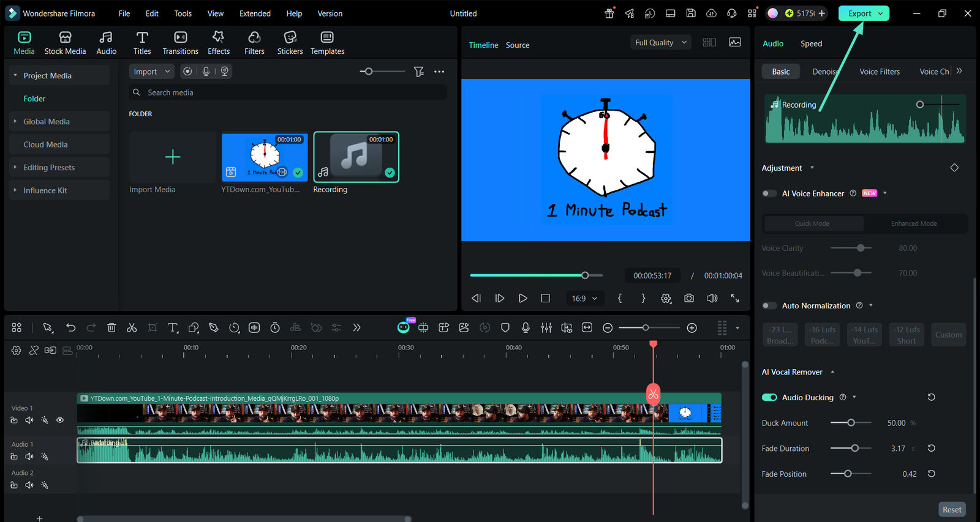The width and height of the screenshot is (980, 522).
Task: Open preview volume speaker icon
Action: pyautogui.click(x=712, y=298)
